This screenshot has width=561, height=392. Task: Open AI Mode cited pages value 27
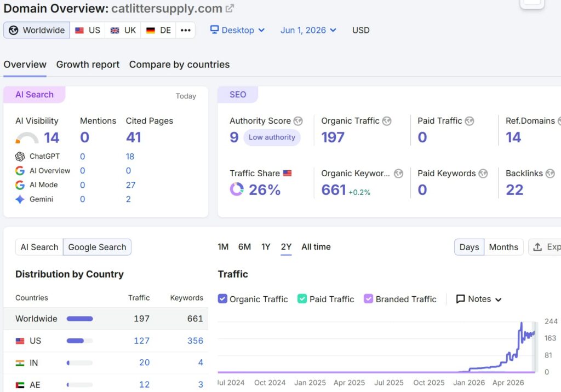130,185
